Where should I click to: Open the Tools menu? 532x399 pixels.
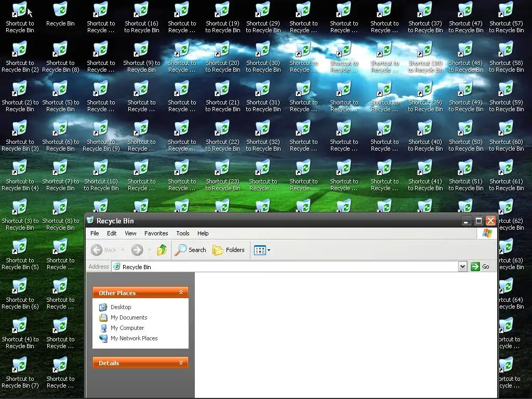click(x=182, y=233)
